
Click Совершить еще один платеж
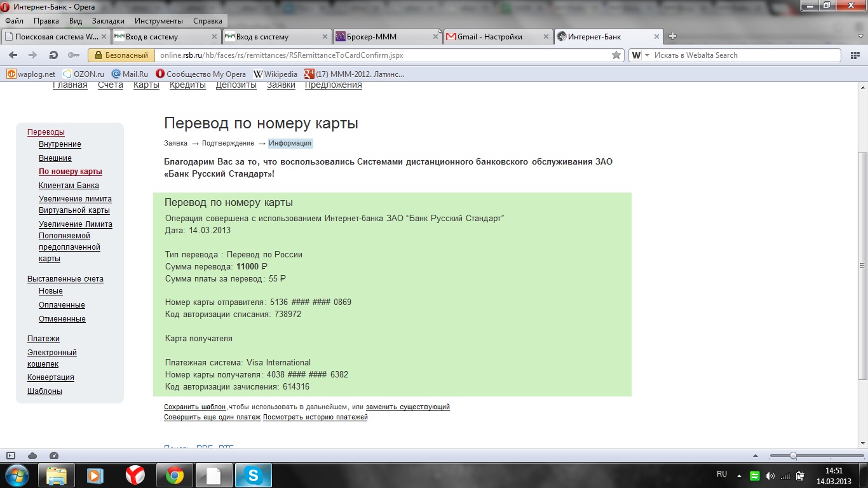[212, 417]
